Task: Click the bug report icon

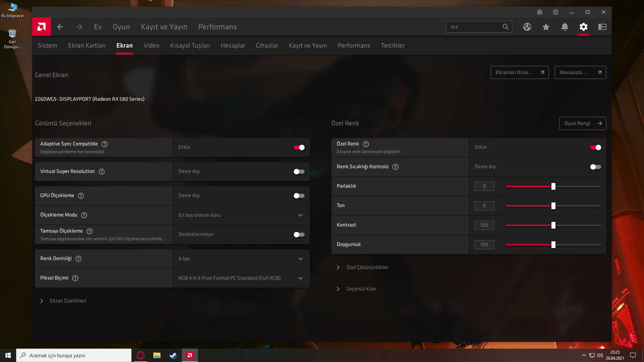Action: point(539,12)
